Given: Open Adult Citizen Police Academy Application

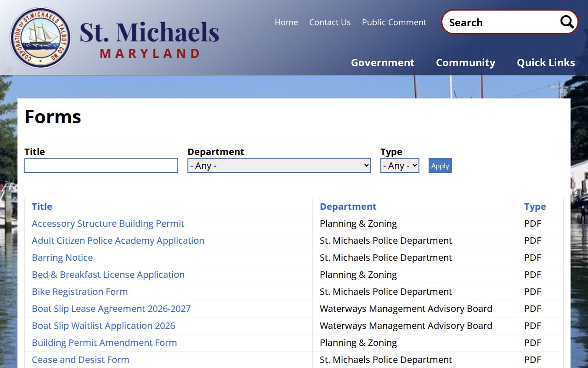Looking at the screenshot, I should pyautogui.click(x=118, y=241).
